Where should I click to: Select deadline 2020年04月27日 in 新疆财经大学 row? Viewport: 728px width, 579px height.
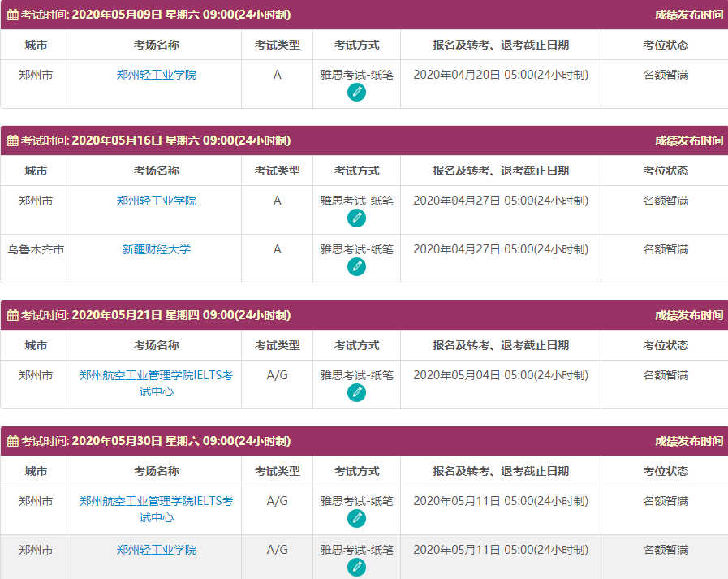(x=501, y=249)
